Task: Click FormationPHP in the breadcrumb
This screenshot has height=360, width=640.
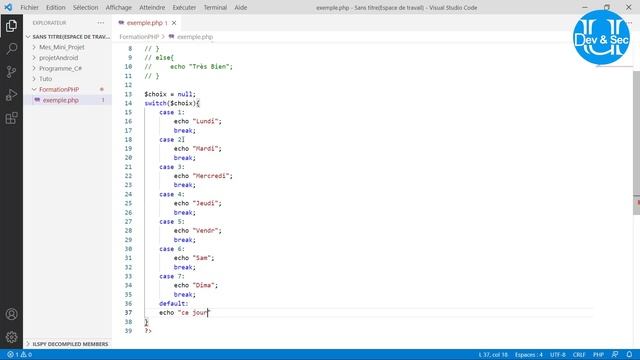Action: [x=139, y=37]
